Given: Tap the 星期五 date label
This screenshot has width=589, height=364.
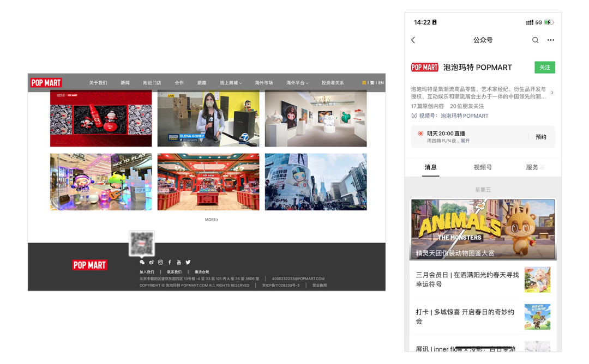Looking at the screenshot, I should (x=483, y=190).
